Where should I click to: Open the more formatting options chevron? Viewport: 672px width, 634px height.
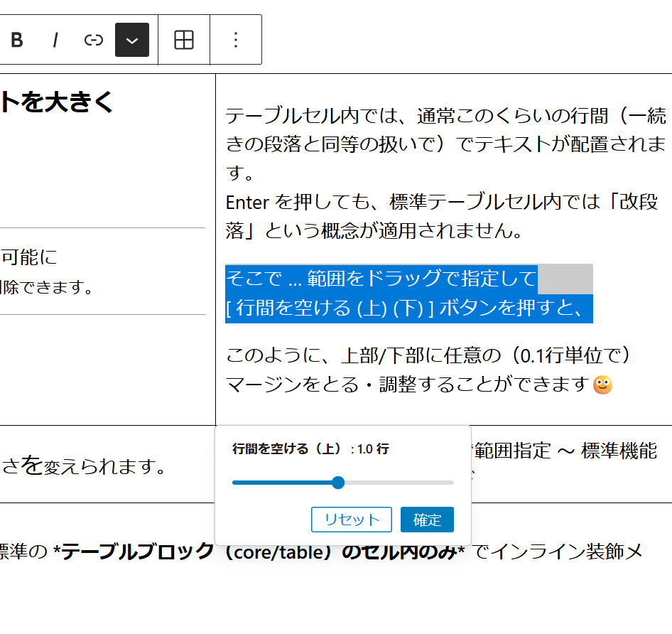[x=132, y=40]
